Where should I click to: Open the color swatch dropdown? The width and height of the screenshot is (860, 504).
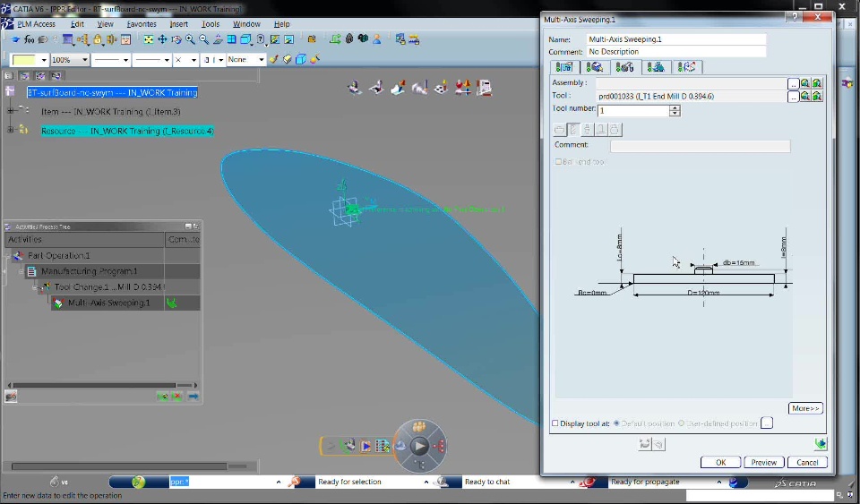[x=43, y=60]
